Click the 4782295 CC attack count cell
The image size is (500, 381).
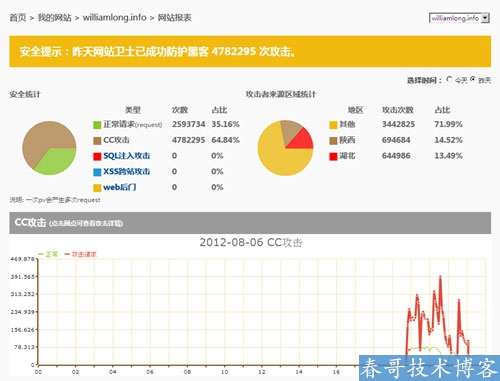coord(188,140)
